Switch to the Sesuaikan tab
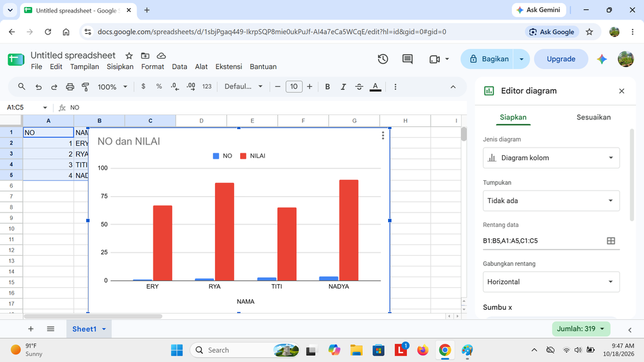The width and height of the screenshot is (644, 362). [x=594, y=117]
